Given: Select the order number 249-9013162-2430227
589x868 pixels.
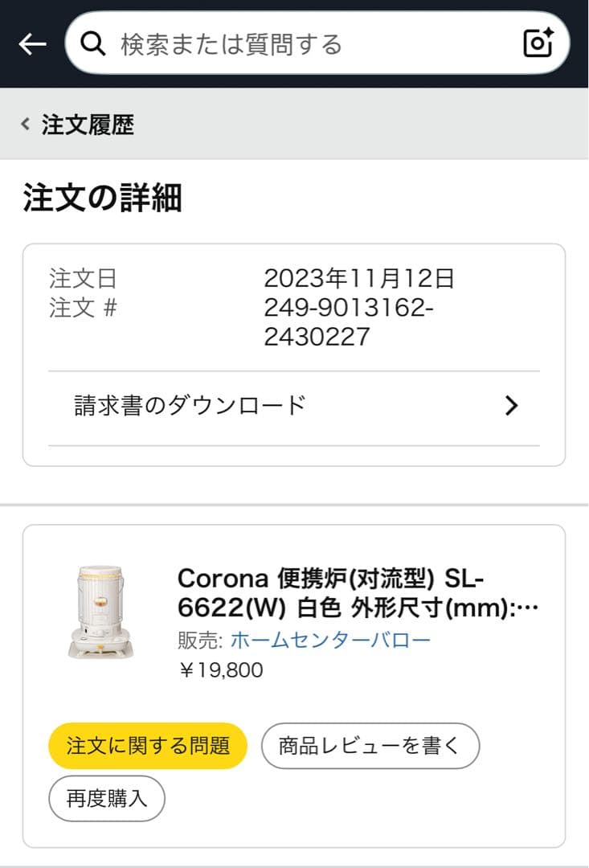Looking at the screenshot, I should tap(348, 322).
